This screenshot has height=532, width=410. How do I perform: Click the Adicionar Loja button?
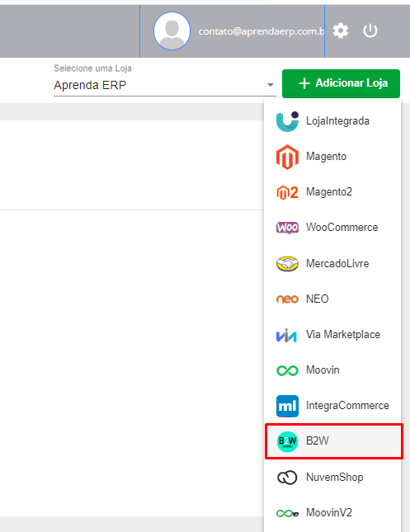(x=341, y=83)
